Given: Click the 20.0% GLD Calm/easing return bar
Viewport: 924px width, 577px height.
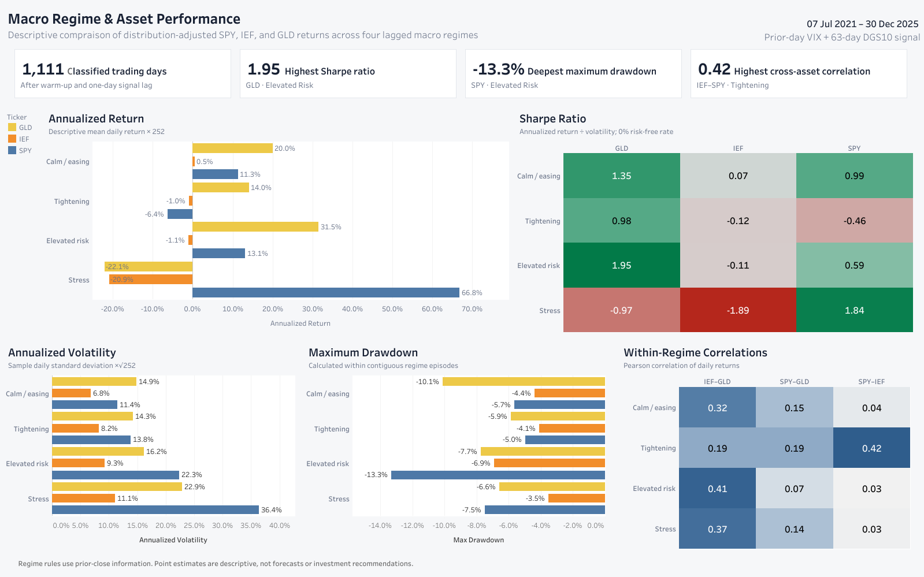Looking at the screenshot, I should tap(232, 148).
